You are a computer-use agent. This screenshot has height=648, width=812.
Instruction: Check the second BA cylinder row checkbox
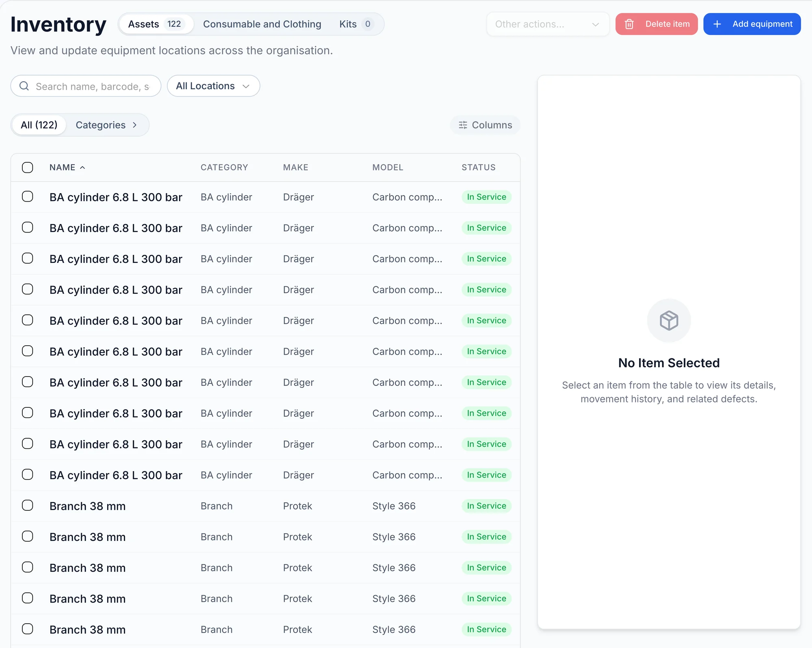28,228
